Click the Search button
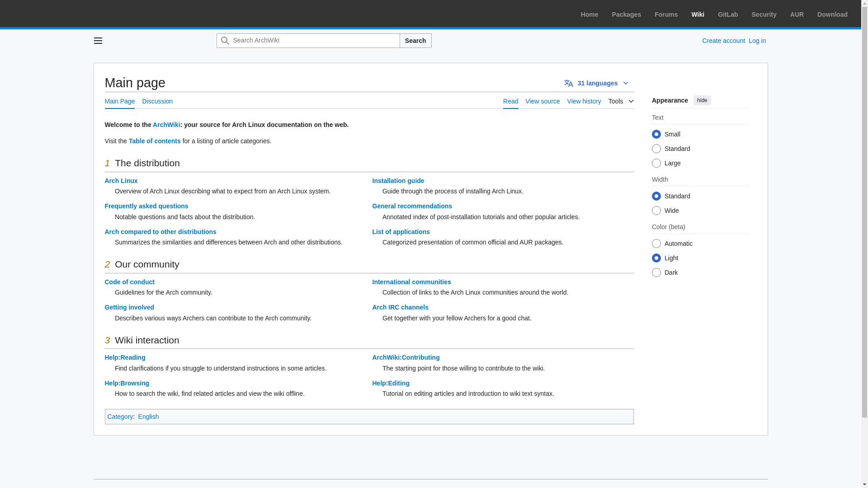The image size is (868, 488). [415, 41]
